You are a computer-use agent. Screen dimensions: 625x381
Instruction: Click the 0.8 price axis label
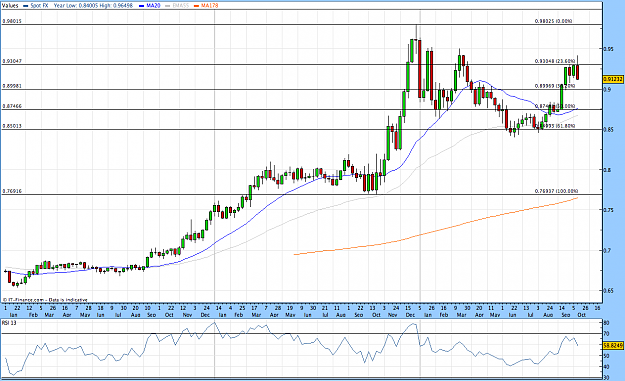point(607,170)
